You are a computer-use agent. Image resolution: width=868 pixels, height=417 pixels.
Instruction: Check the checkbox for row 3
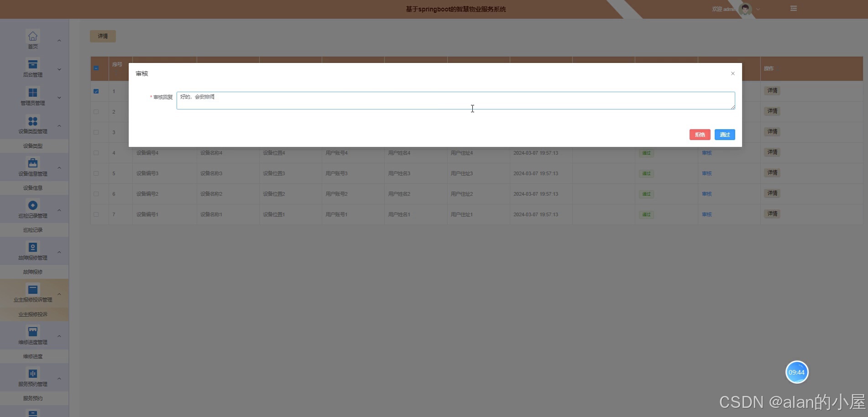tap(96, 132)
